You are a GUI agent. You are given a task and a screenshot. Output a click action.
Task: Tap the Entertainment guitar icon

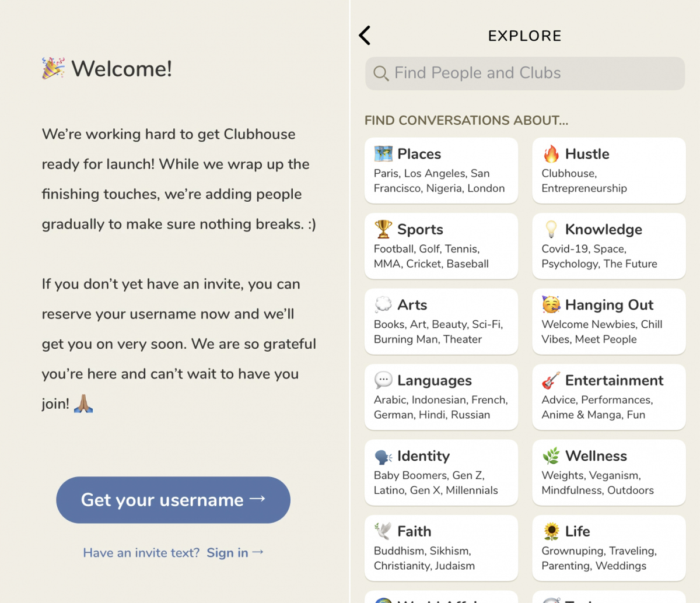click(x=551, y=380)
